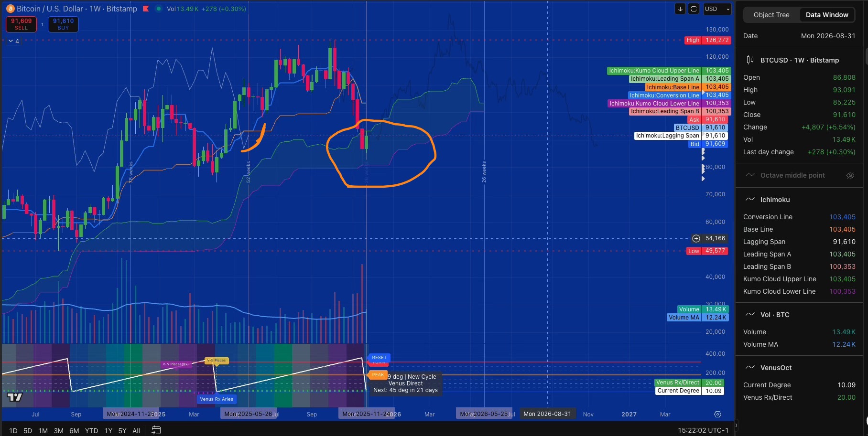Set time range to All

pos(136,431)
